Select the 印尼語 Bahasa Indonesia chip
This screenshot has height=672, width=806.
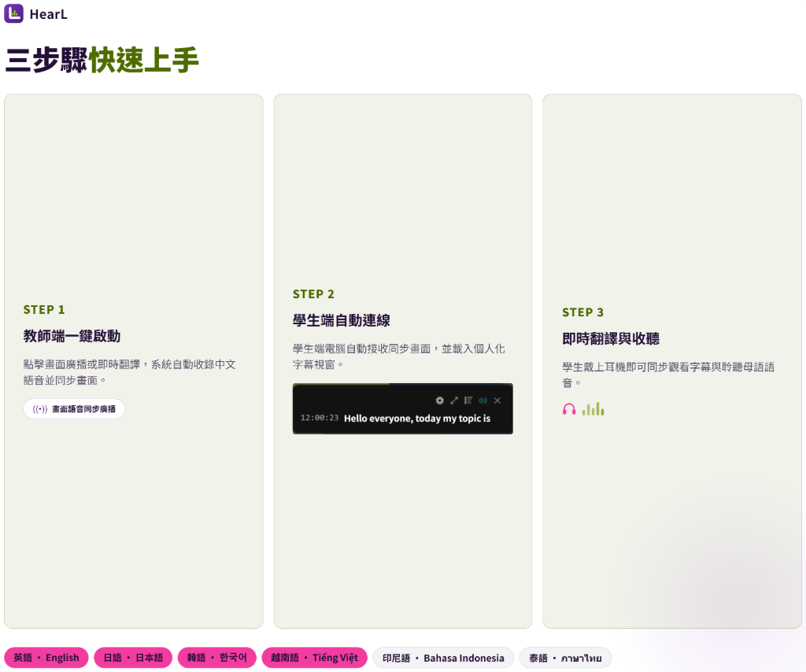pyautogui.click(x=443, y=658)
